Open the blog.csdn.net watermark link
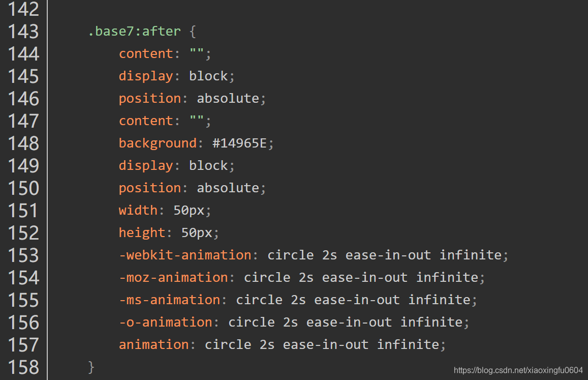 pyautogui.click(x=518, y=370)
